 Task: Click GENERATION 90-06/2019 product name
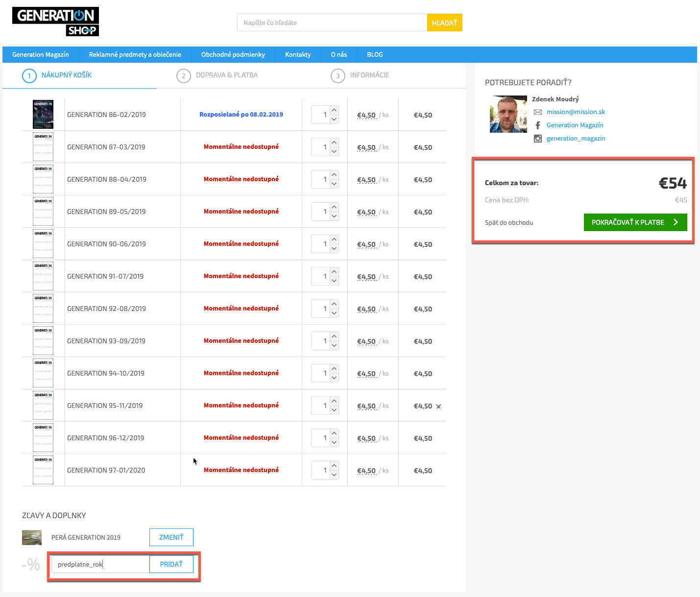coord(106,244)
